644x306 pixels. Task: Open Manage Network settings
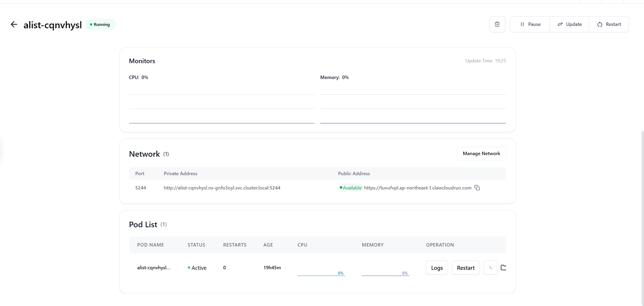tap(481, 154)
